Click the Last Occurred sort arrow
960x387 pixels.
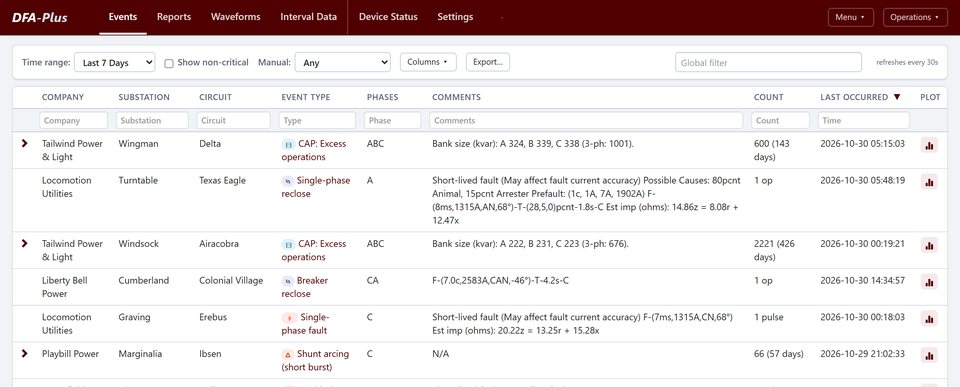[x=897, y=97]
